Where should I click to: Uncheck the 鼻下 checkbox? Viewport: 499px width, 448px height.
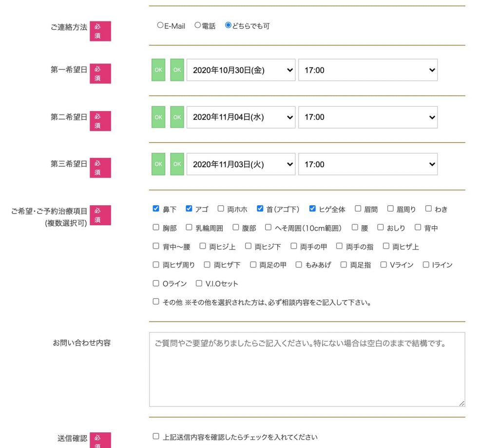156,209
